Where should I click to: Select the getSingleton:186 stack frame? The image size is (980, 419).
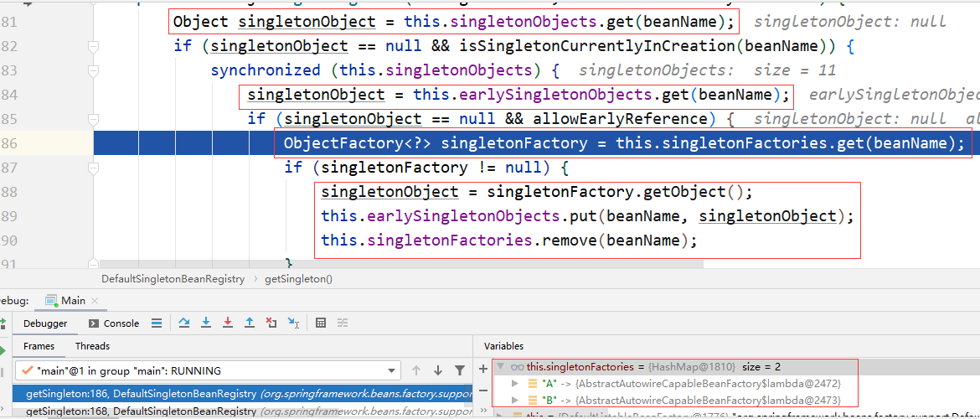pyautogui.click(x=243, y=394)
